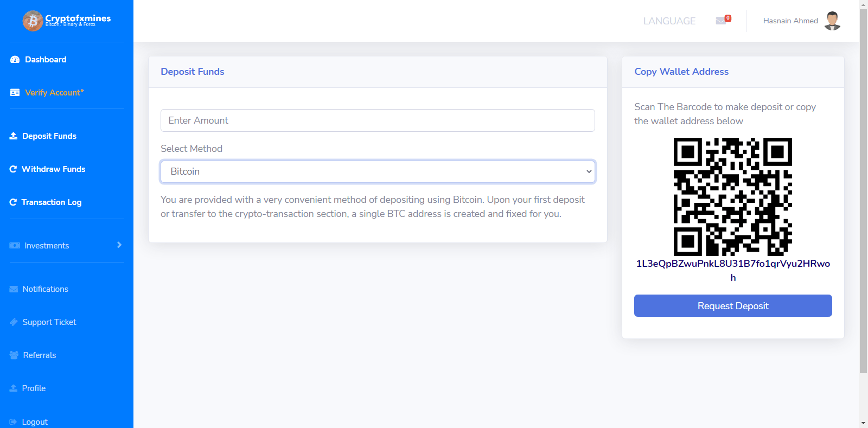Open the LANGUAGE selector
Screen dimensions: 868x428
669,21
